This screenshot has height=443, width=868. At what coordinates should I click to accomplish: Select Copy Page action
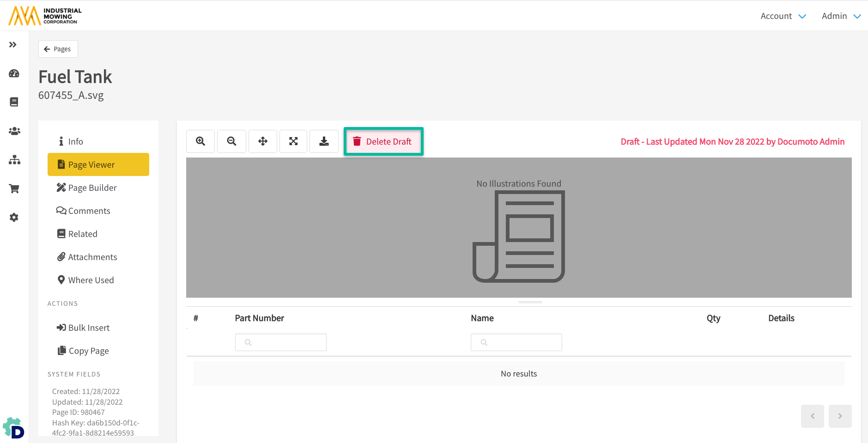click(89, 351)
